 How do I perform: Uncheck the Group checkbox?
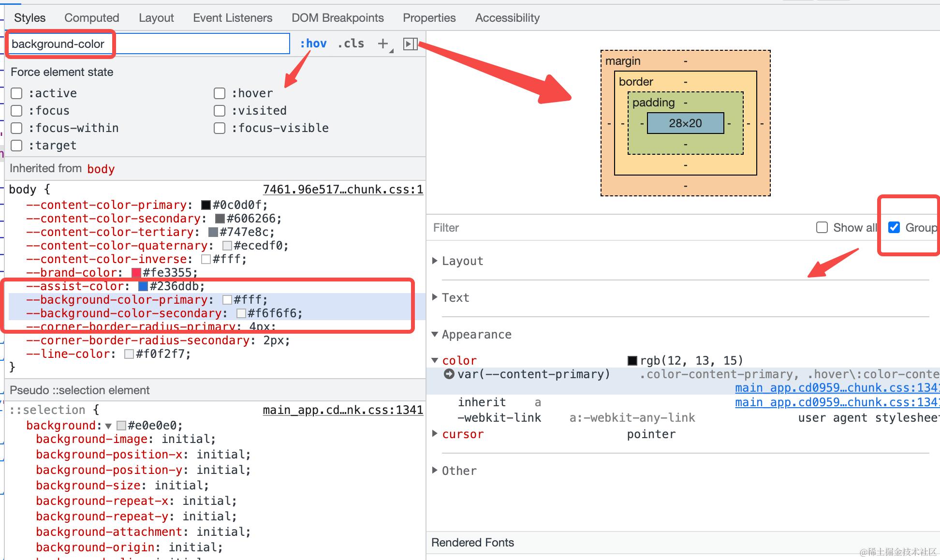tap(894, 227)
